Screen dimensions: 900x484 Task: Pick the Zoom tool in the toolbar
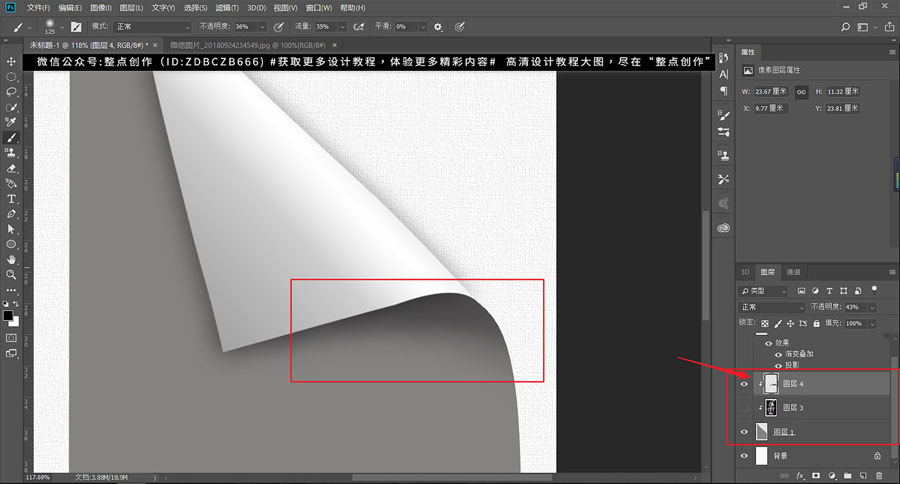point(11,274)
